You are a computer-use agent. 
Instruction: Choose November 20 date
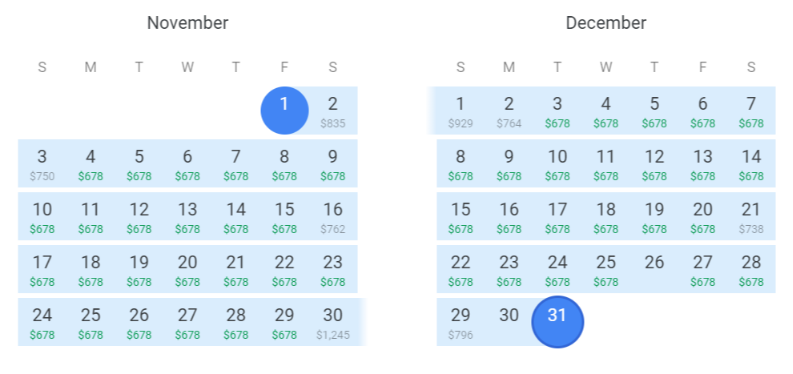pyautogui.click(x=187, y=269)
